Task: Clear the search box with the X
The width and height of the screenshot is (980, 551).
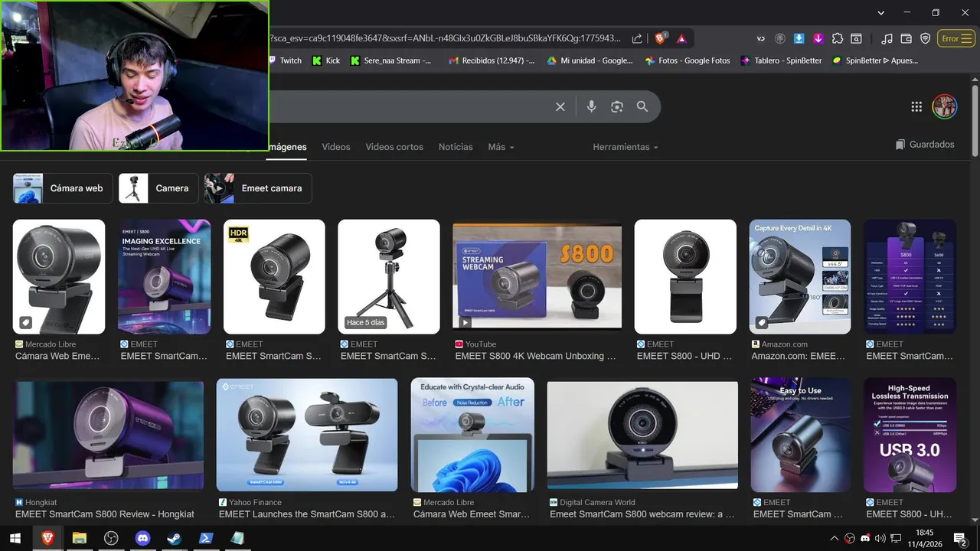Action: click(x=560, y=107)
